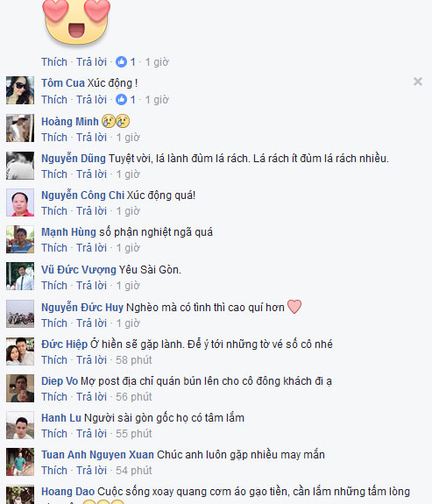Click the crying emojis in Hoàng Minh's comment

[x=116, y=121]
